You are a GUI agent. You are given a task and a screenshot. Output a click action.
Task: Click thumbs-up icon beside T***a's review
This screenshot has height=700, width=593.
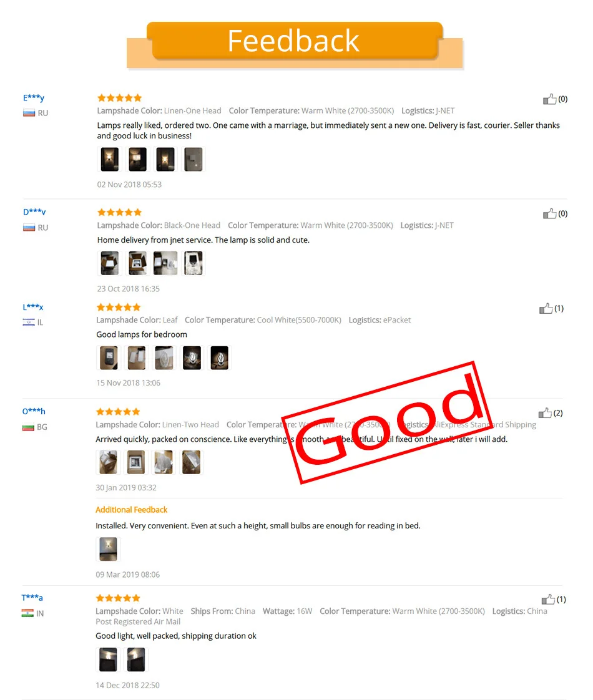tap(548, 599)
